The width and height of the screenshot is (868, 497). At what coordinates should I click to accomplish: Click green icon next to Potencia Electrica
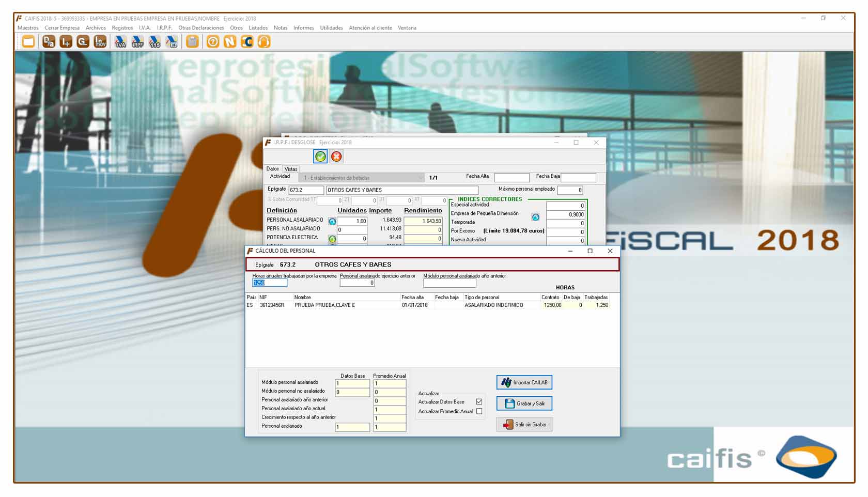[332, 239]
